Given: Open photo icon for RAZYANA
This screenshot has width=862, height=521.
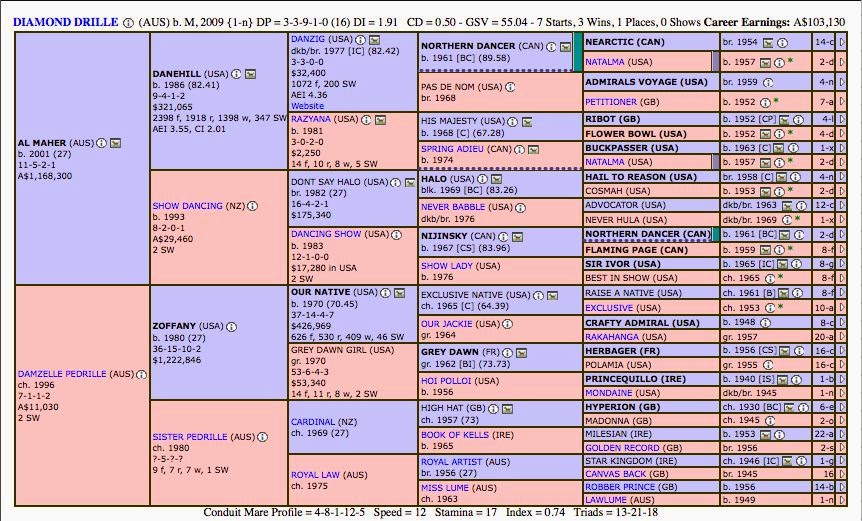Looking at the screenshot, I should click(x=380, y=119).
